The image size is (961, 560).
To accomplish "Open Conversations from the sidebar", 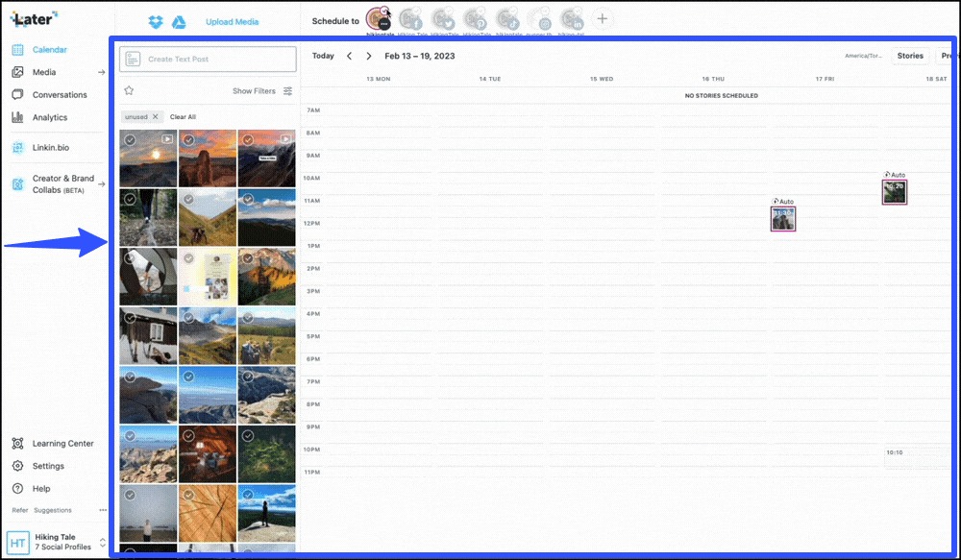I will click(x=60, y=94).
